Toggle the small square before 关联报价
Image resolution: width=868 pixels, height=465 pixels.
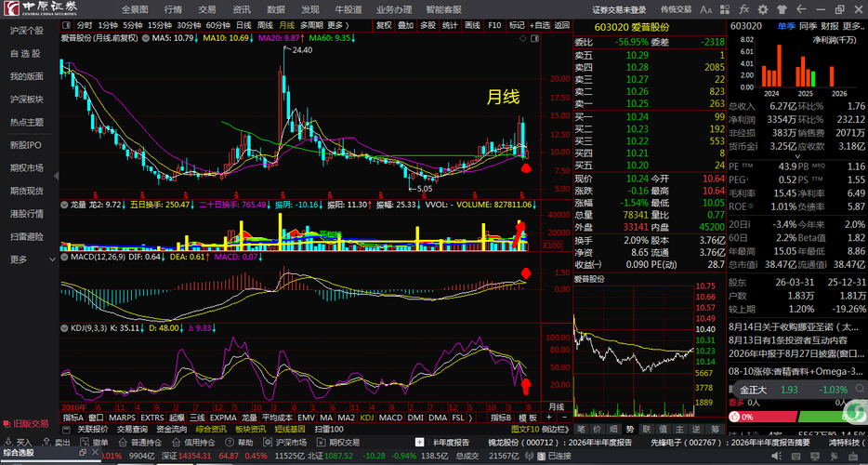(x=67, y=429)
